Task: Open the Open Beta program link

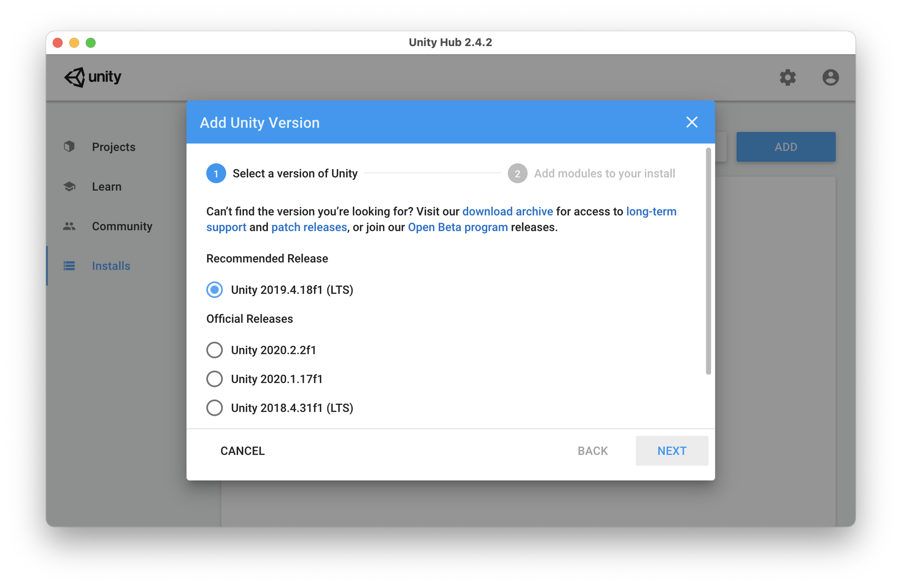Action: (x=457, y=227)
